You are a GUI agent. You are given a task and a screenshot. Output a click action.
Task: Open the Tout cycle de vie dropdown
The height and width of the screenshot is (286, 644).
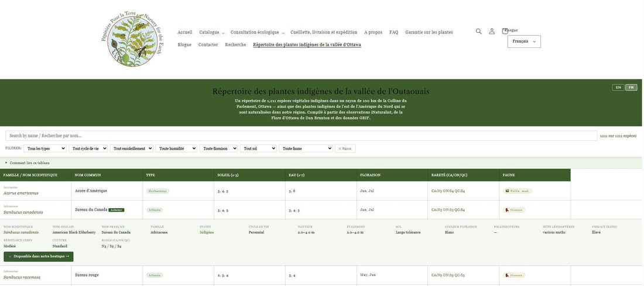88,149
